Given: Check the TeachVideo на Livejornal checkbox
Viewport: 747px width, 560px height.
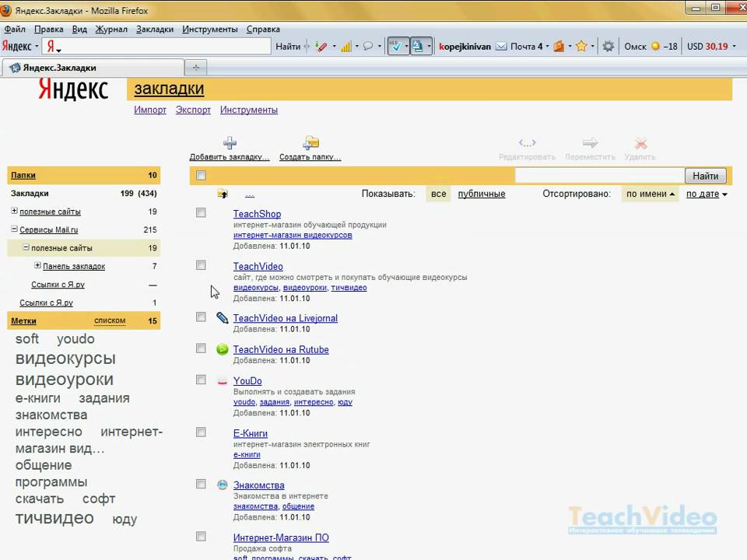Looking at the screenshot, I should 201,317.
